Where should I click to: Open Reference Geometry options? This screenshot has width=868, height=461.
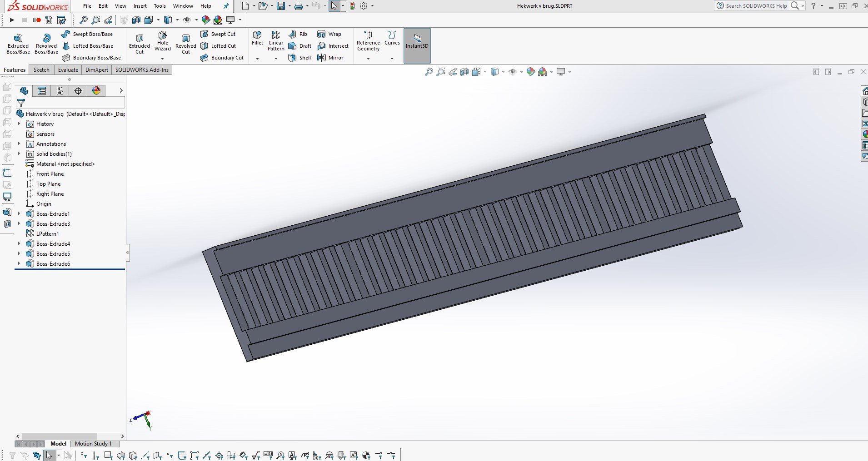point(368,41)
